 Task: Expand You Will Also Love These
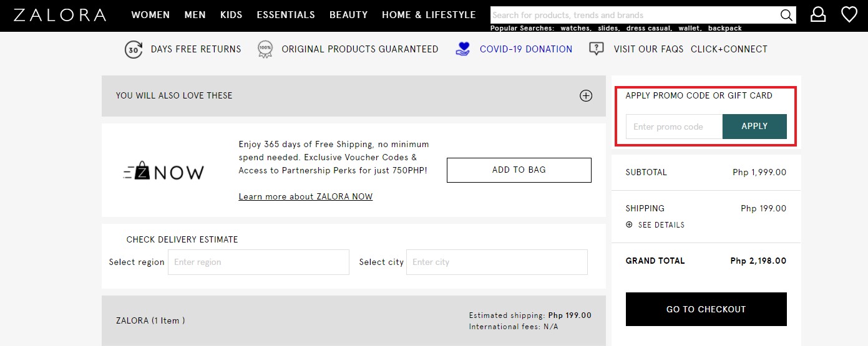tap(586, 95)
